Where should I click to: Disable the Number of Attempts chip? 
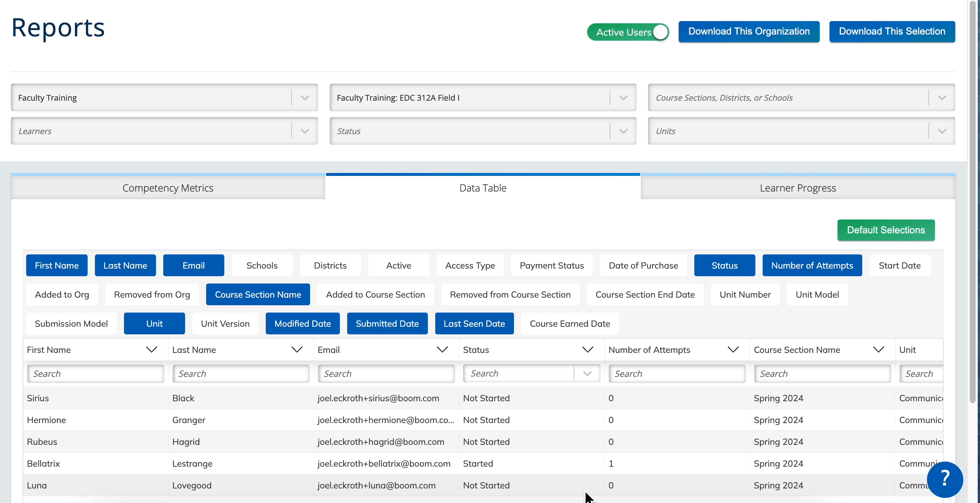(812, 265)
